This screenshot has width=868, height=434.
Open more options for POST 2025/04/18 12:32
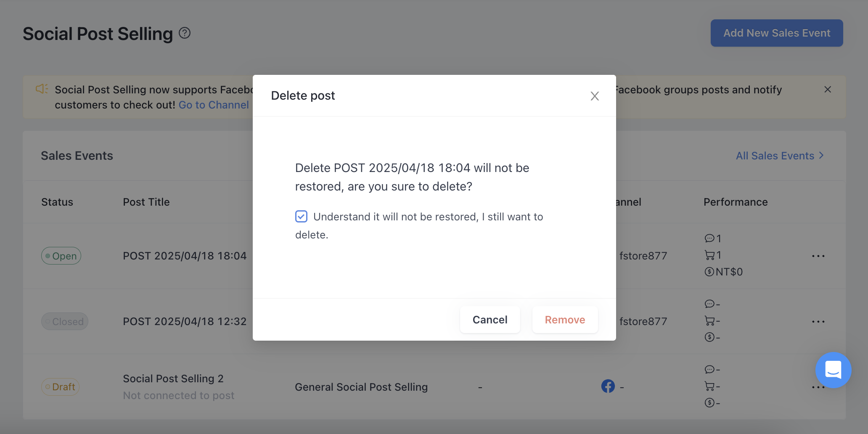point(818,321)
